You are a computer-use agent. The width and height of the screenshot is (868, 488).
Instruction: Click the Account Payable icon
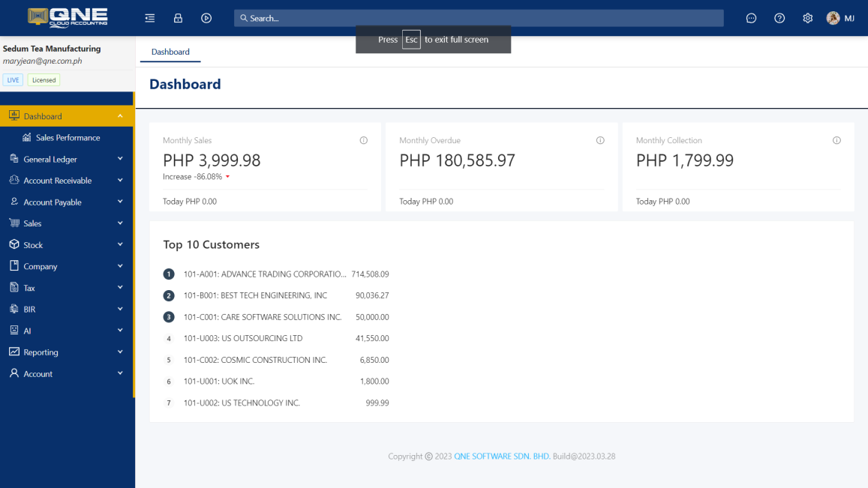click(14, 202)
